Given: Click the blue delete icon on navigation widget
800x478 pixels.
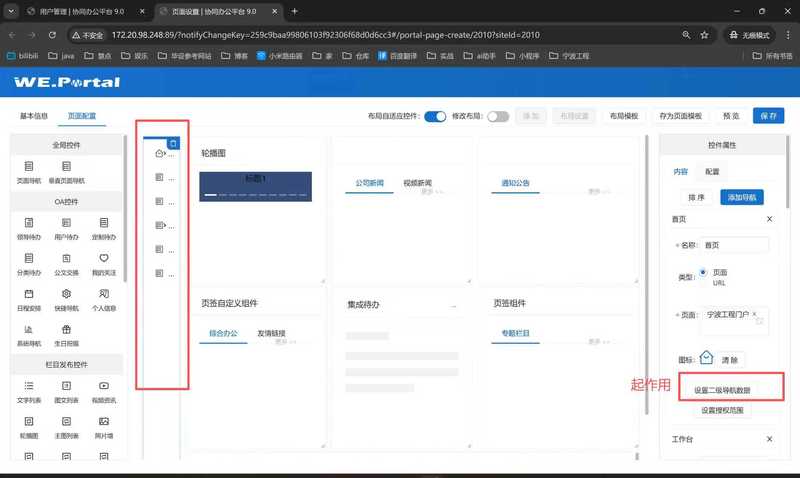Looking at the screenshot, I should click(x=173, y=144).
